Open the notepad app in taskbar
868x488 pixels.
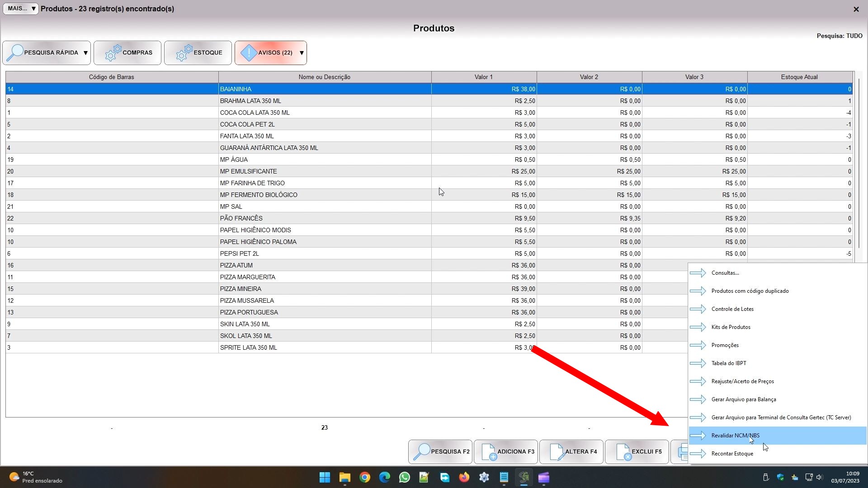pos(504,478)
